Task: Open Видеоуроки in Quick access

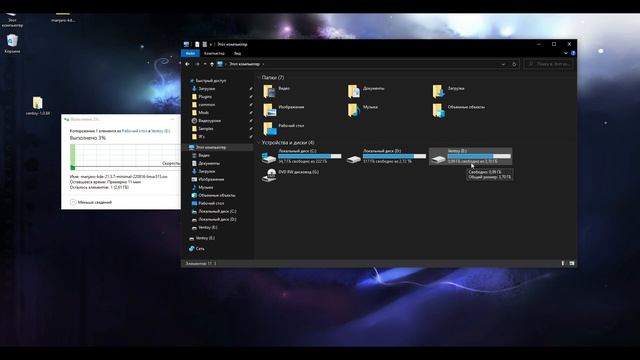Action: [209, 121]
